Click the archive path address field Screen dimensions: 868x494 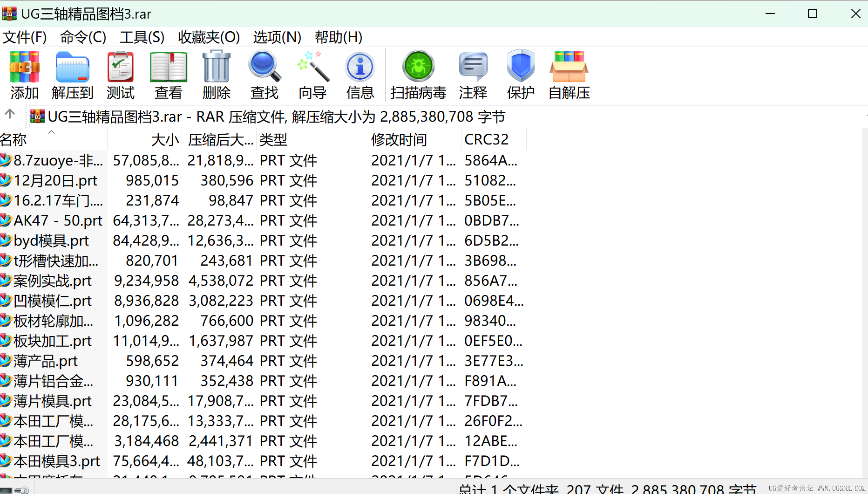447,117
